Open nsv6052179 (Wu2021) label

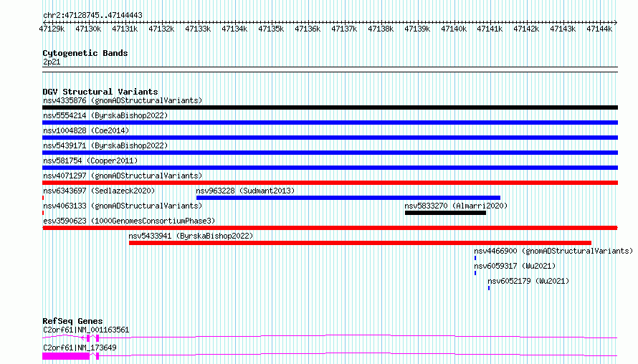528,281
